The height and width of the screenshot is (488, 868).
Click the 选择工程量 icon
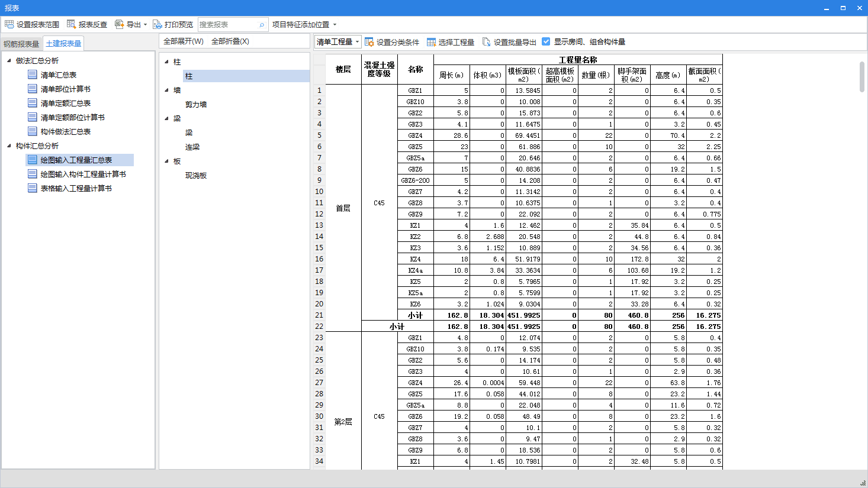431,42
